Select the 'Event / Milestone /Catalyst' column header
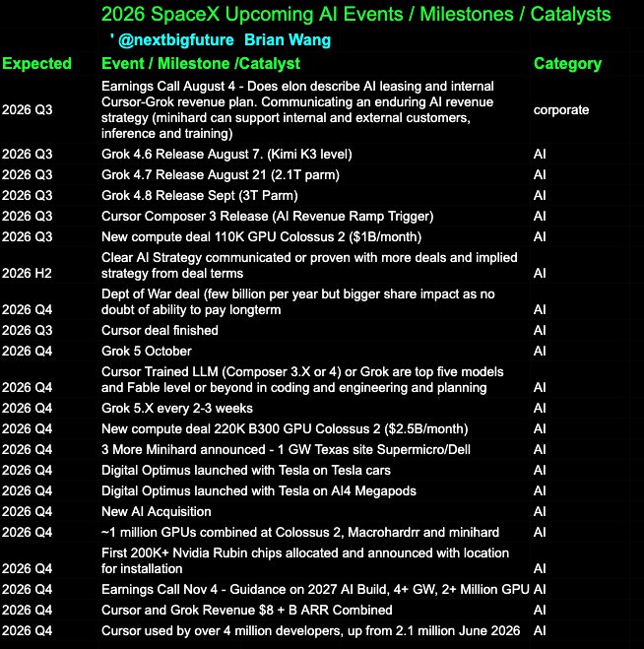 click(x=201, y=64)
